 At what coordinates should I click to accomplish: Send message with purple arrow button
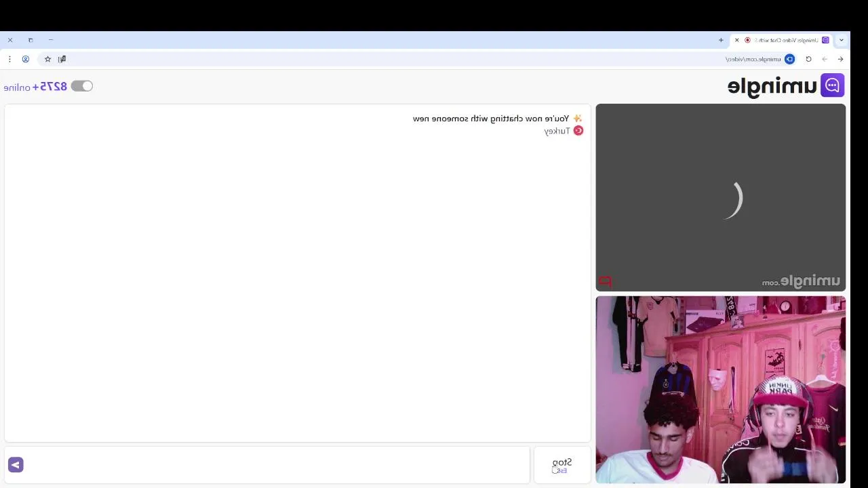coord(16,465)
